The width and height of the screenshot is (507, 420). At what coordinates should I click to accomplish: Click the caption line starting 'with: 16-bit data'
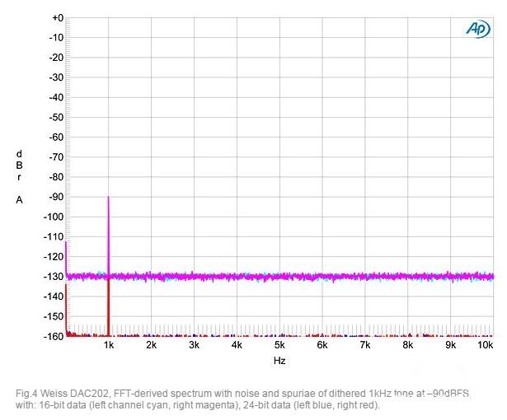198,405
